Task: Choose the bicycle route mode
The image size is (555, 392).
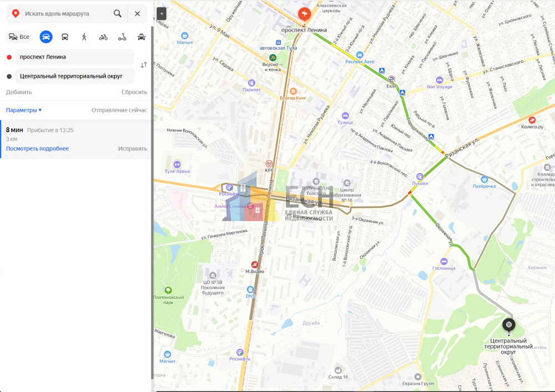Action: tap(103, 37)
